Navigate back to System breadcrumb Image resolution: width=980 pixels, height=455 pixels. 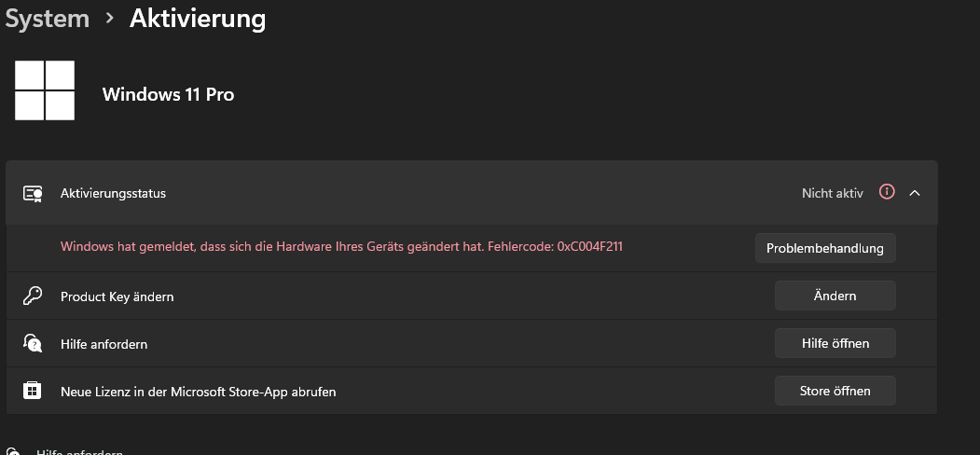47,18
